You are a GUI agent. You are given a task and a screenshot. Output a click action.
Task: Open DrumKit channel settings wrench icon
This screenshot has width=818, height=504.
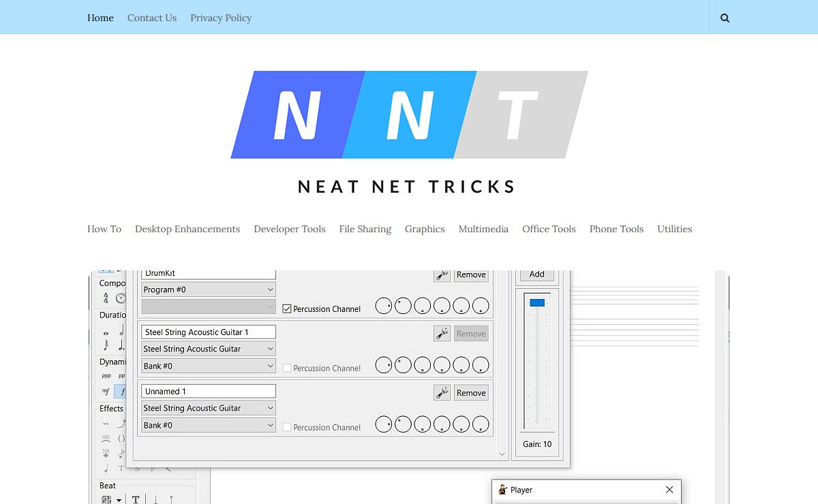(442, 274)
